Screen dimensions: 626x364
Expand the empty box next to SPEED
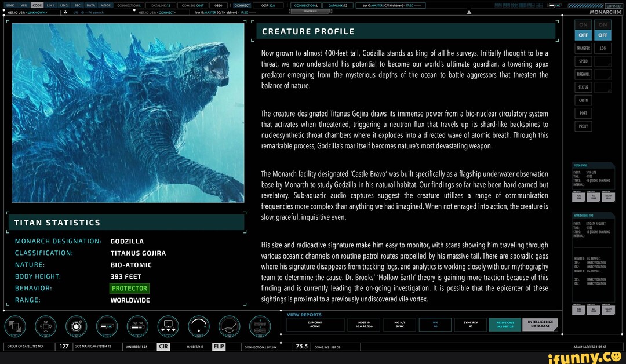[x=603, y=61]
